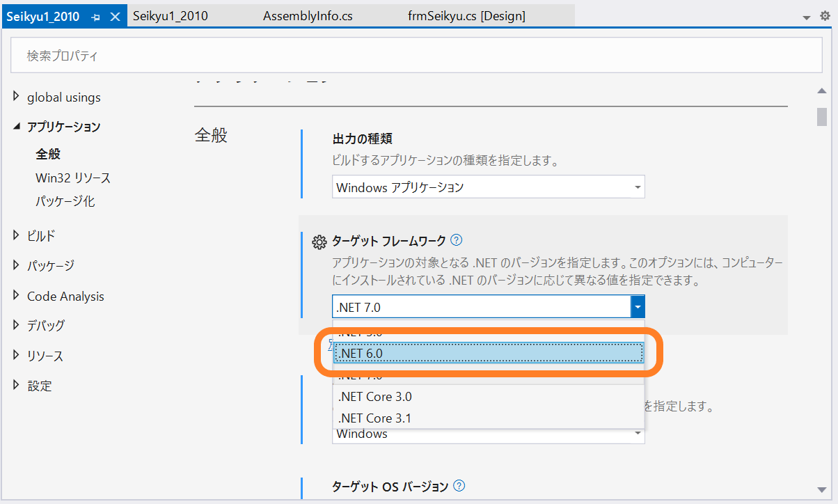This screenshot has height=504, width=838.
Task: Expand the パッケージ section
Action: coord(16,265)
